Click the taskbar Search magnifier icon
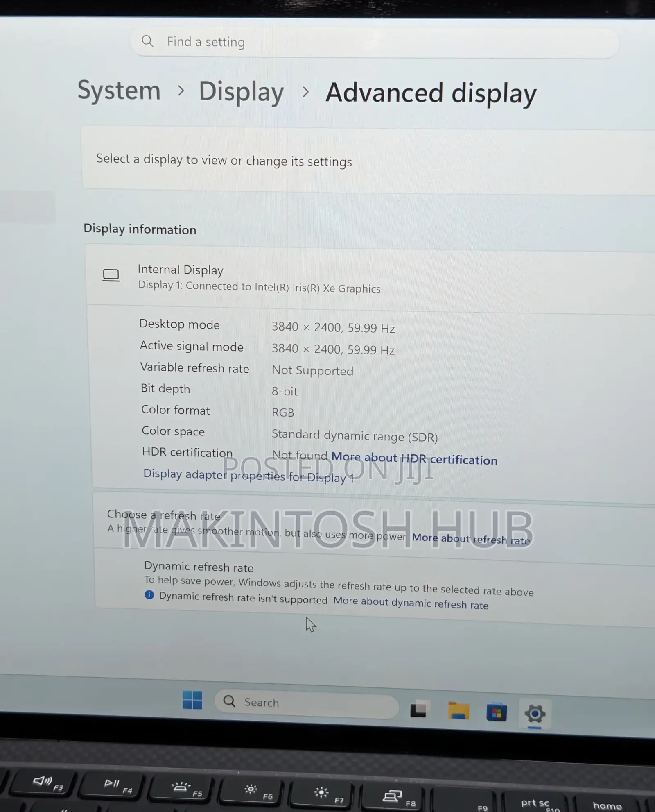This screenshot has width=655, height=812. click(x=229, y=701)
